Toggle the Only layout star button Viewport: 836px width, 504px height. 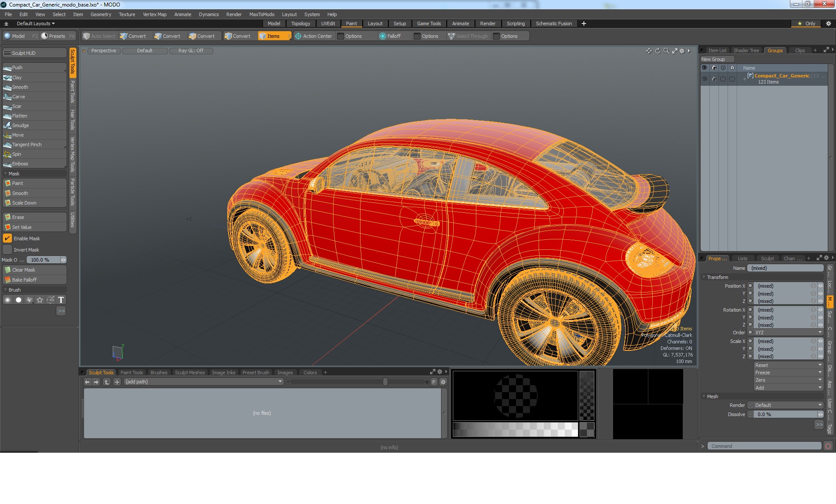[x=806, y=24]
